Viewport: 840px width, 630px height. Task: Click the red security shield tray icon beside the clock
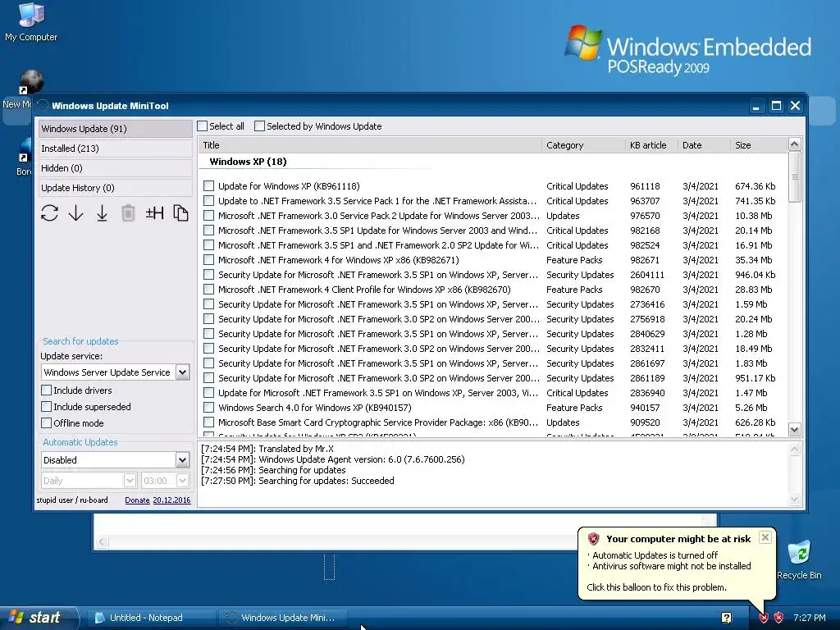click(x=778, y=618)
